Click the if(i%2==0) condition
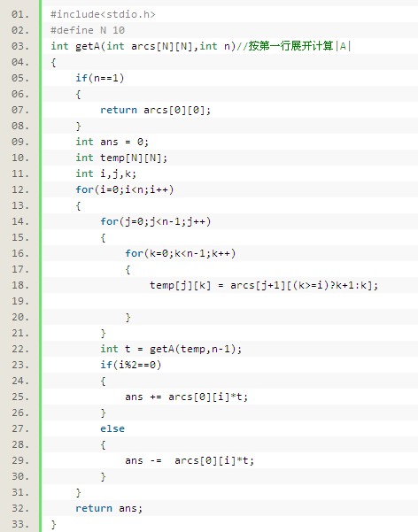 (131, 365)
